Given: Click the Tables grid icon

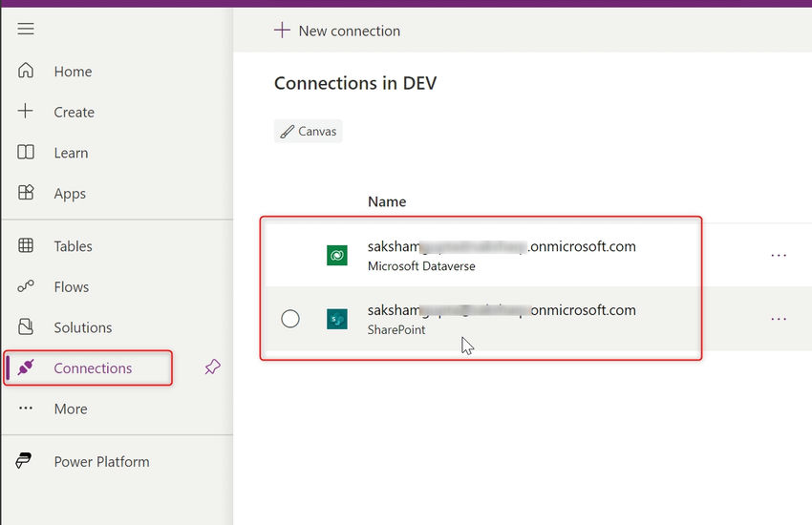Looking at the screenshot, I should [26, 245].
